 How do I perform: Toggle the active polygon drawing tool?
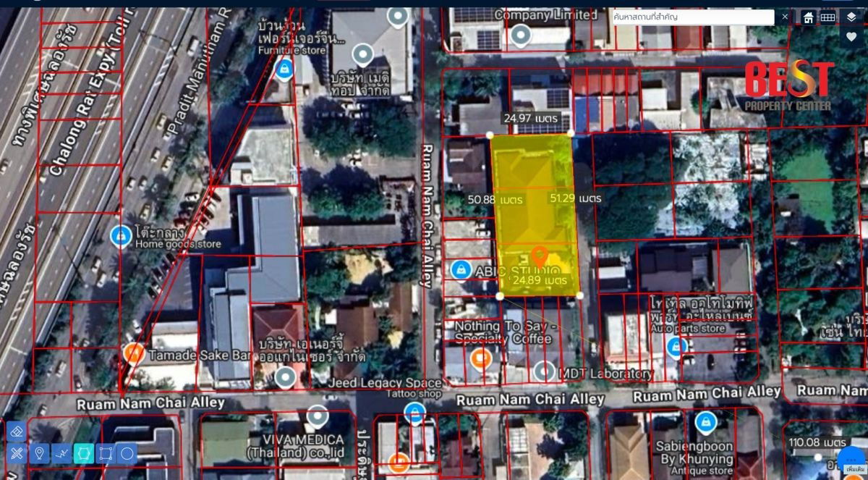coord(83,454)
